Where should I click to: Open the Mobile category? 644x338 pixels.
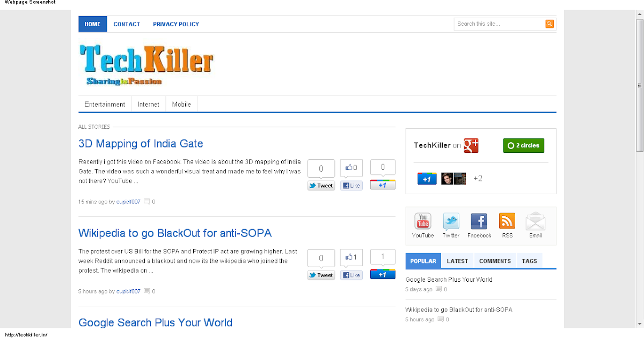click(181, 104)
